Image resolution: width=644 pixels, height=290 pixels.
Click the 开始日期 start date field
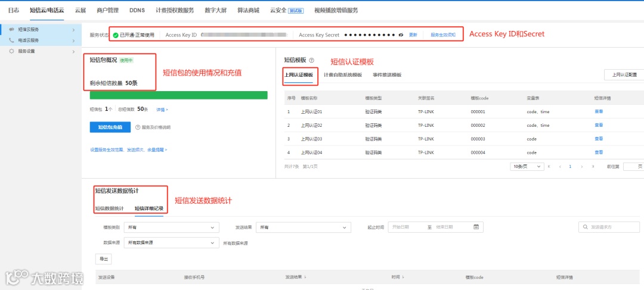pyautogui.click(x=402, y=226)
